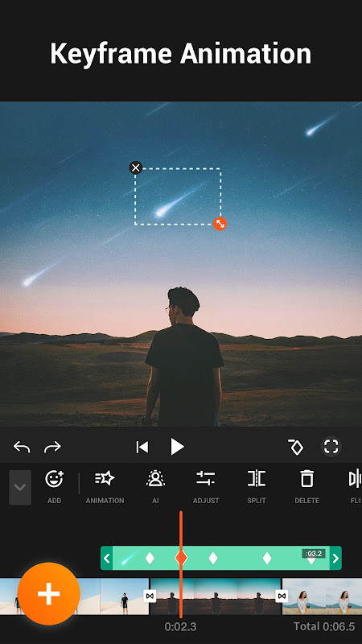Image resolution: width=362 pixels, height=644 pixels.
Task: Redo the last action
Action: [x=52, y=447]
